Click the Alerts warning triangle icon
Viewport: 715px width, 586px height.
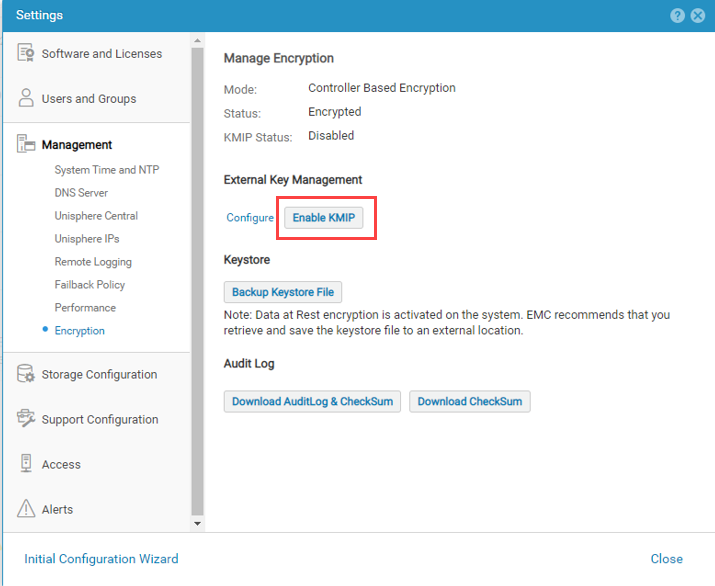click(x=26, y=508)
